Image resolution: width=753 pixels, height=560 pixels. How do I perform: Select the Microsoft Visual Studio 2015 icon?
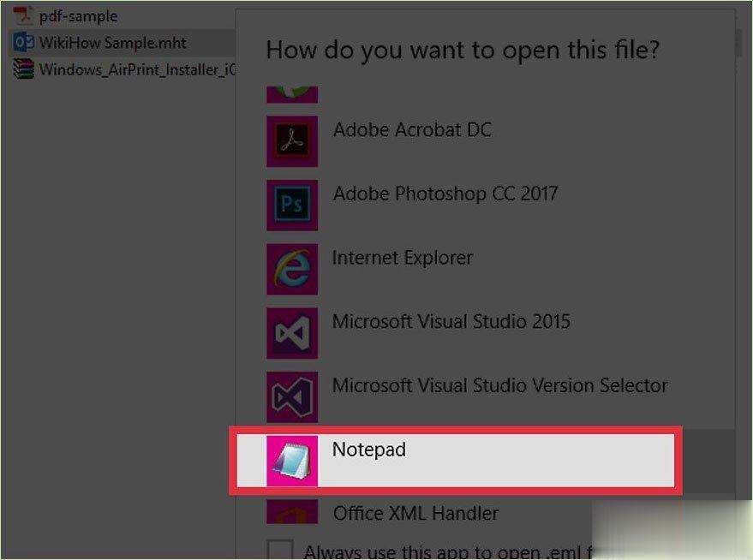pos(292,333)
